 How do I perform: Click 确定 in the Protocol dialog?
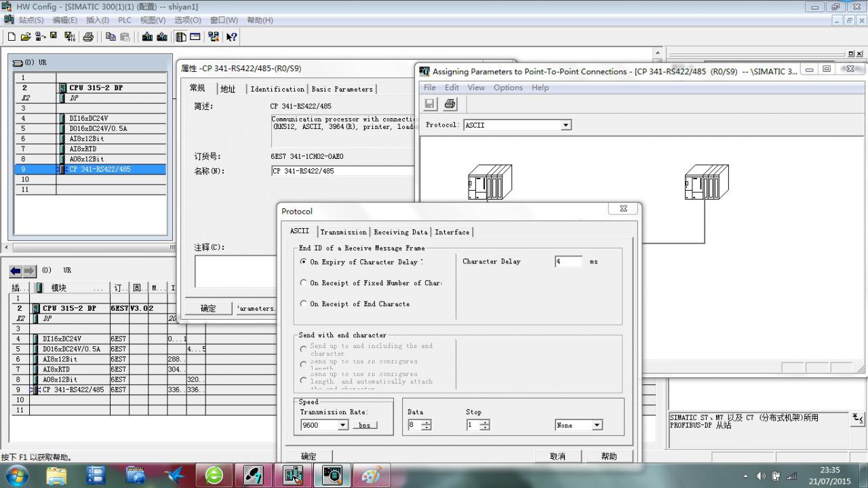(x=309, y=456)
